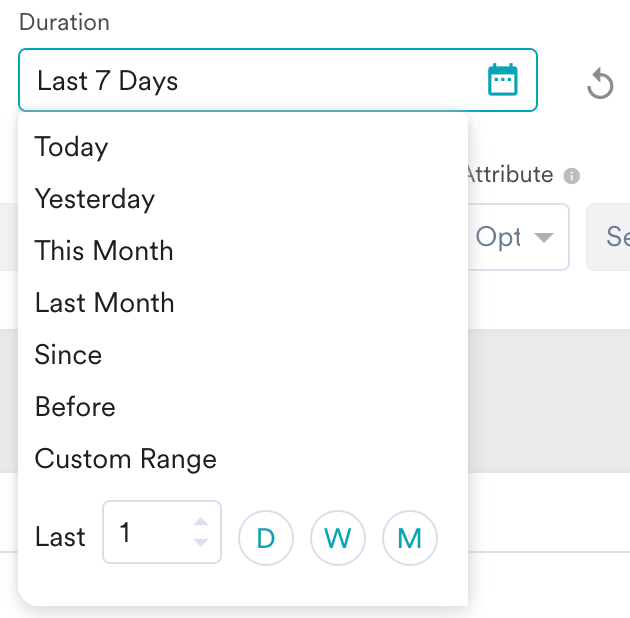Choose the Before duration option
The width and height of the screenshot is (630, 618).
tap(75, 407)
